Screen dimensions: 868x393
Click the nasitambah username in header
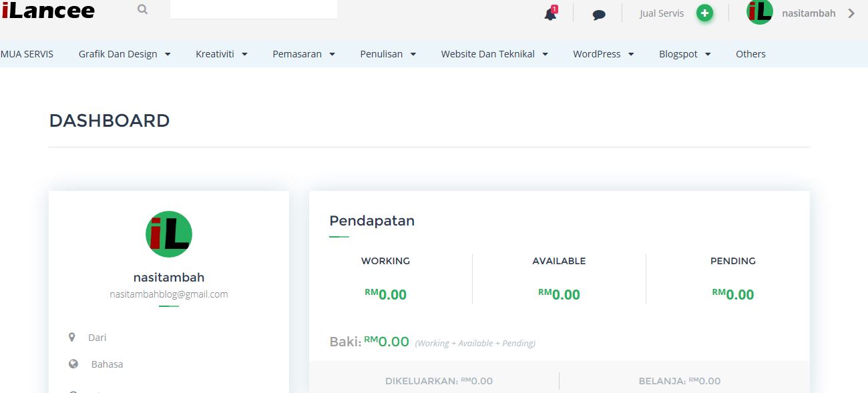click(809, 13)
